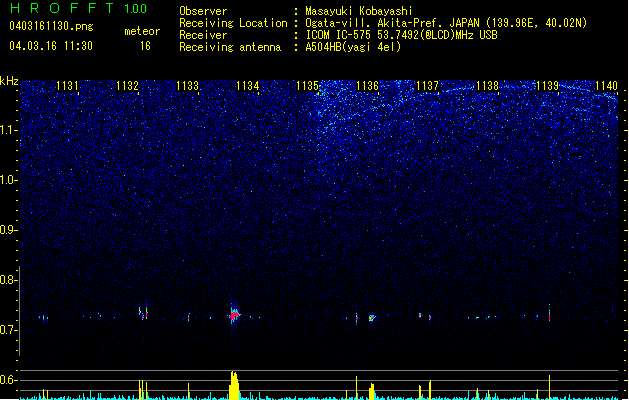629x400 pixels.
Task: Click the 1.0 frequency axis label
Action: [x=8, y=180]
